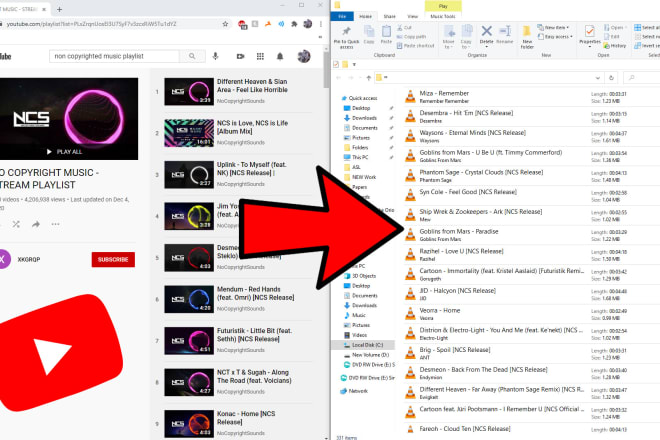Image resolution: width=660 pixels, height=440 pixels.
Task: Select Local Disk (C:) in navigation pane
Action: tap(364, 345)
